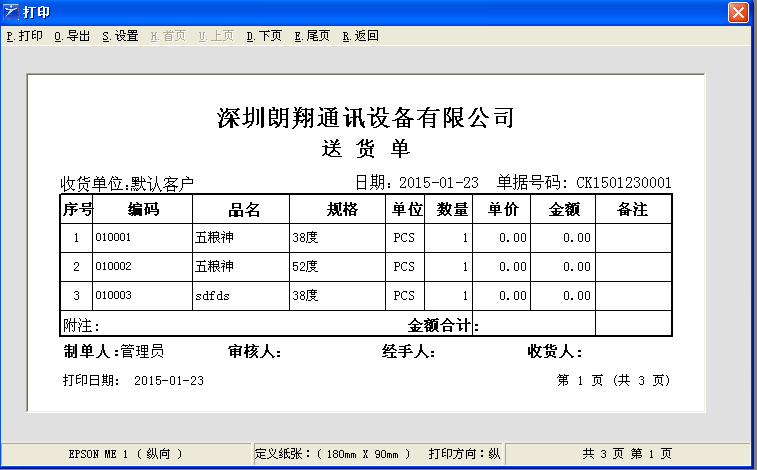
Task: Go to the first page (首页)
Action: pos(168,36)
